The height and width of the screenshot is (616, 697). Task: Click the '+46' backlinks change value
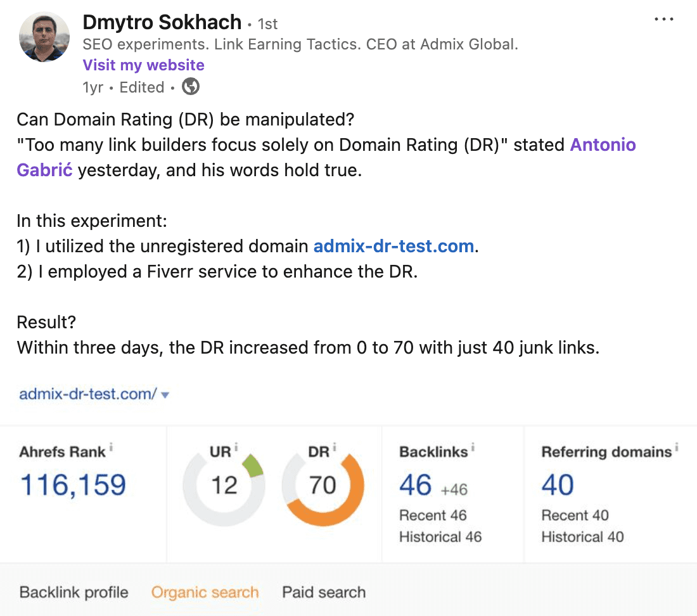point(454,489)
